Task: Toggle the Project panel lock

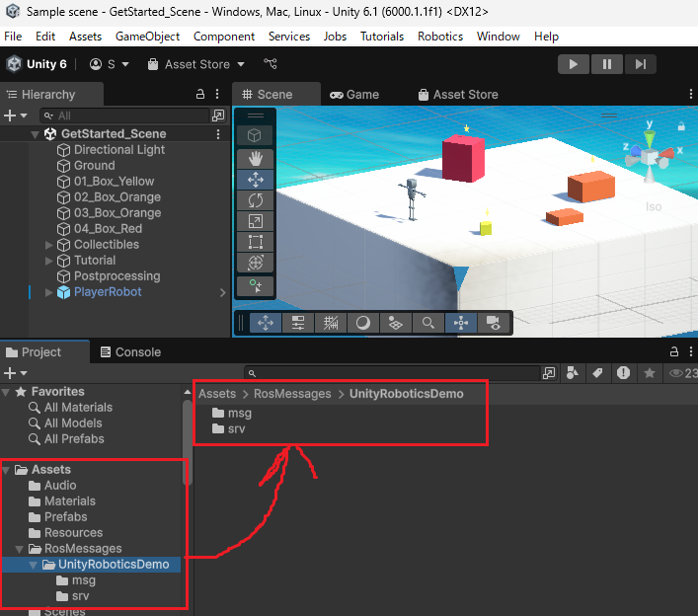Action: pos(674,351)
